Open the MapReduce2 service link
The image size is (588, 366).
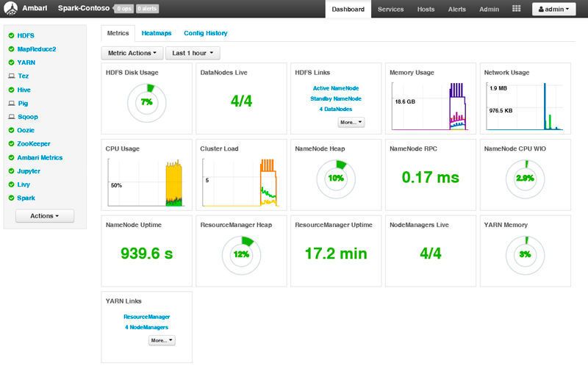click(x=36, y=49)
